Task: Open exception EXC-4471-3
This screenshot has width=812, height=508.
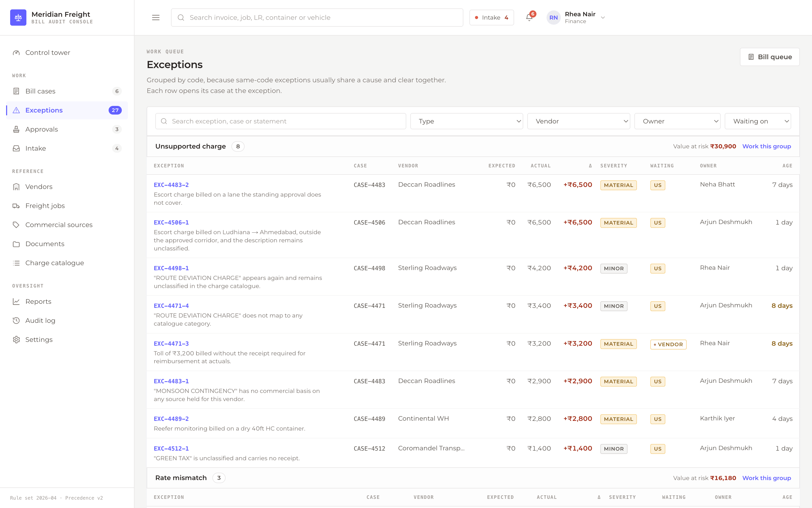Action: coord(171,344)
